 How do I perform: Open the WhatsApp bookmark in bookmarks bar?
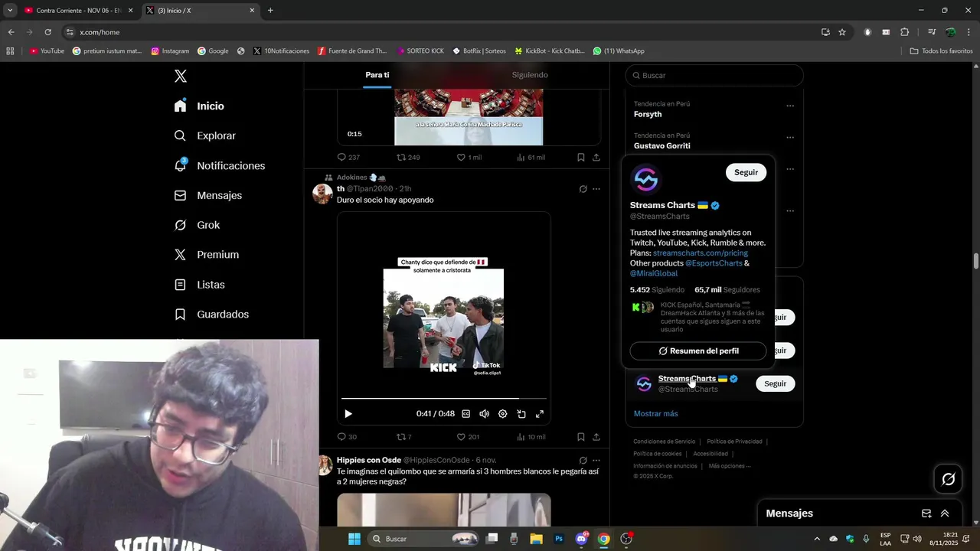coord(619,51)
